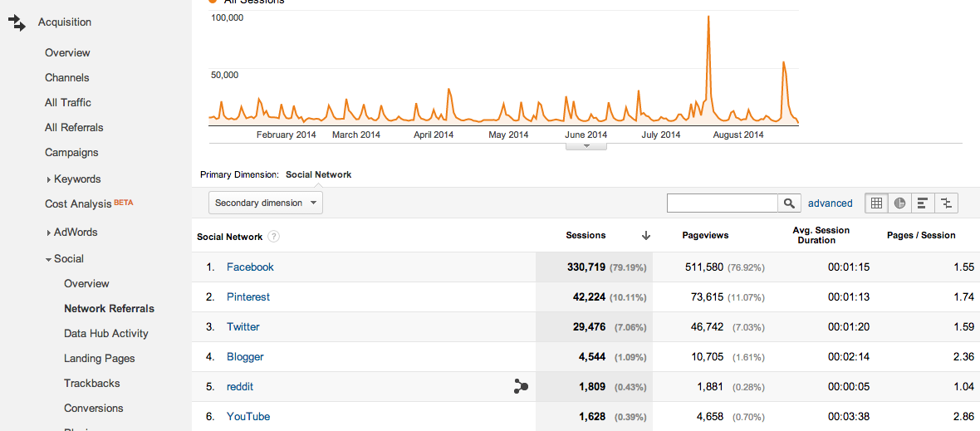Switch to pie chart percentage view
Viewport: 980px width, 431px height.
(x=899, y=203)
